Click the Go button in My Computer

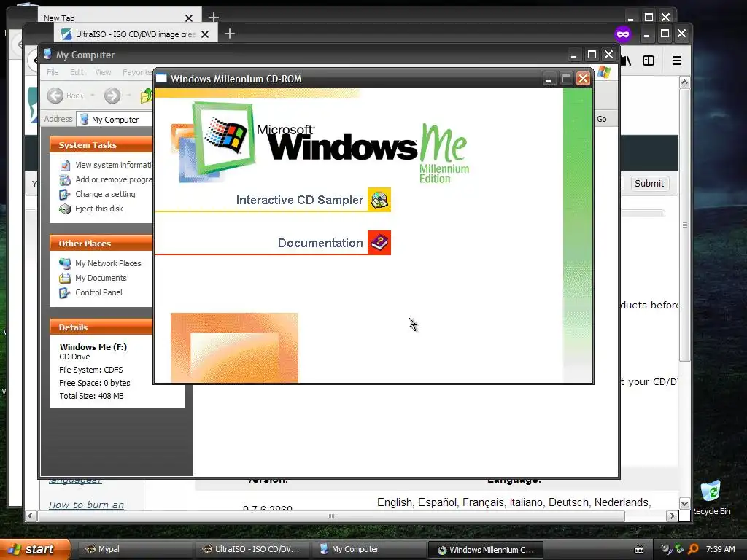602,119
